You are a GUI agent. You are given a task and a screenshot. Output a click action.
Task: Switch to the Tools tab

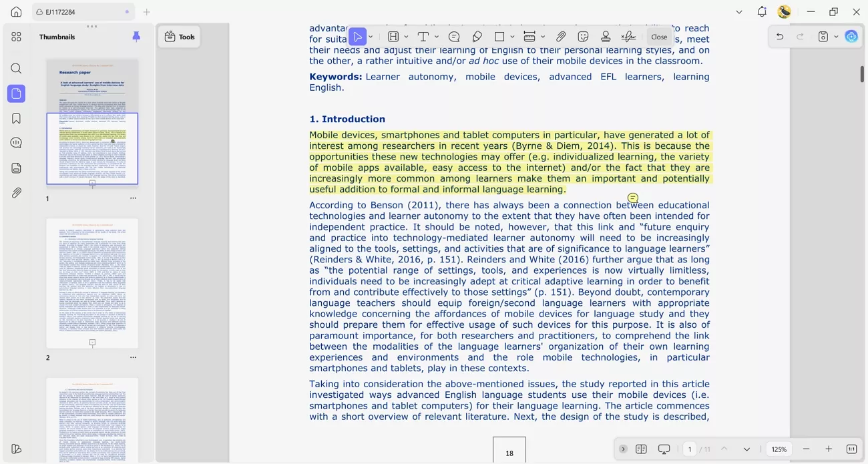point(179,37)
